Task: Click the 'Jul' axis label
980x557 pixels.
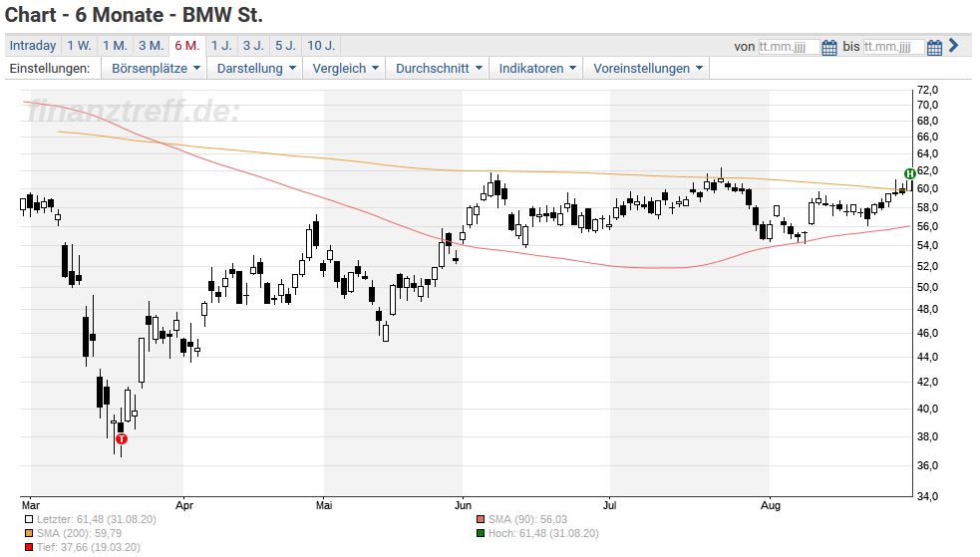Action: pos(609,505)
